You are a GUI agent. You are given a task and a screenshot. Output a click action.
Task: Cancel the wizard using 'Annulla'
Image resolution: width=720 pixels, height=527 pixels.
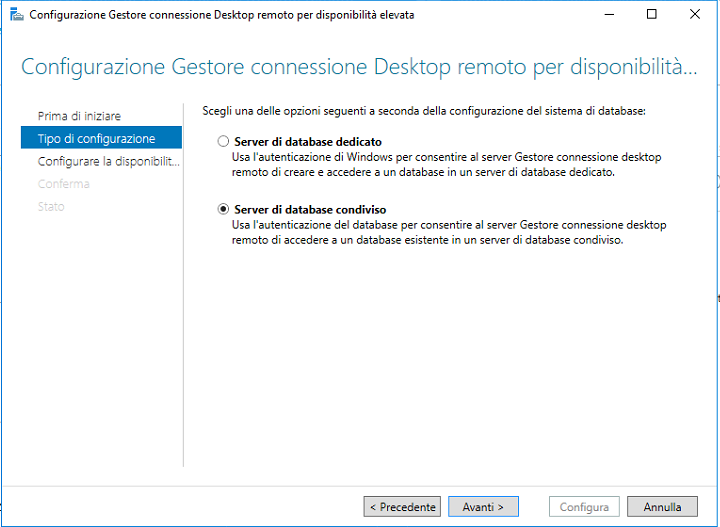[x=662, y=507]
